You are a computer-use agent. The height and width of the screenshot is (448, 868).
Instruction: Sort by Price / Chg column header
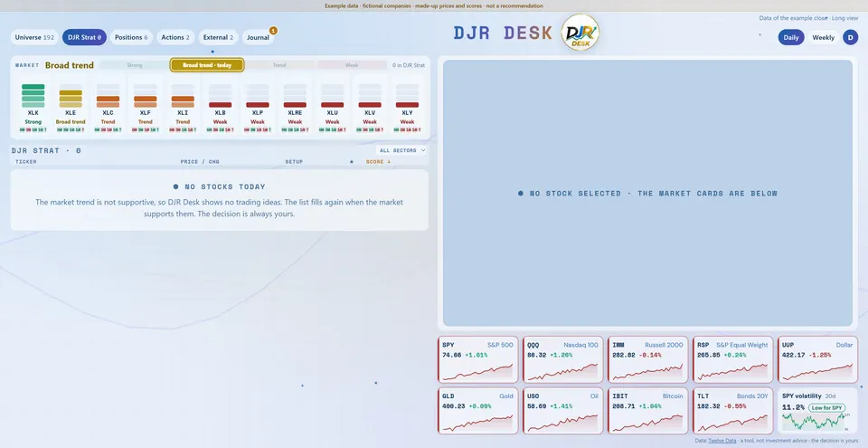click(200, 162)
